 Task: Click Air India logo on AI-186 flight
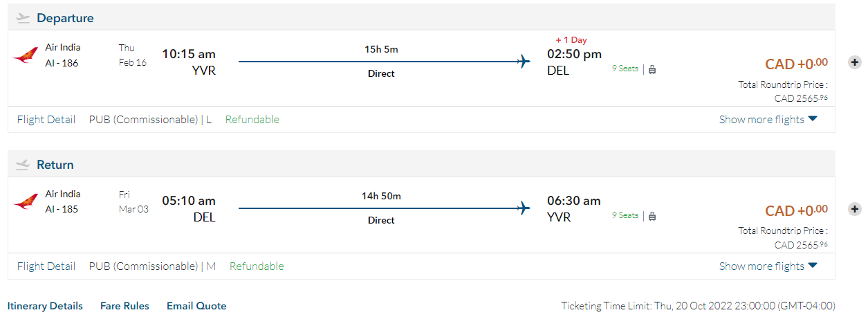pyautogui.click(x=26, y=55)
